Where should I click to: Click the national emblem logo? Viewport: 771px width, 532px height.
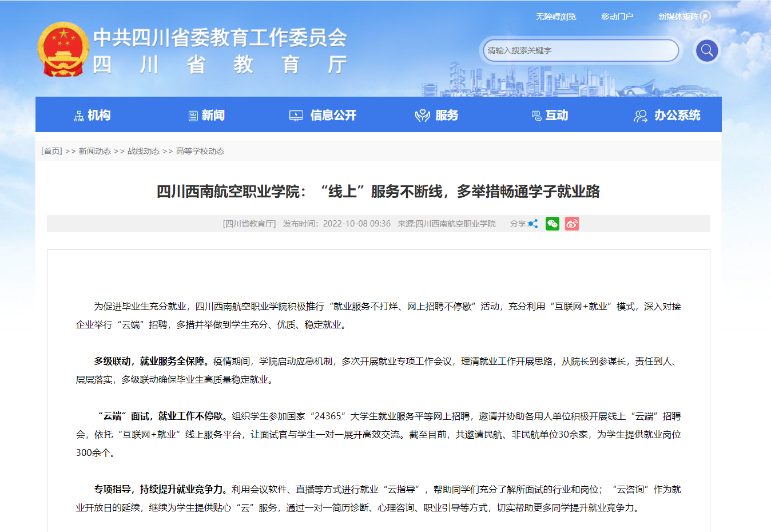click(x=63, y=50)
